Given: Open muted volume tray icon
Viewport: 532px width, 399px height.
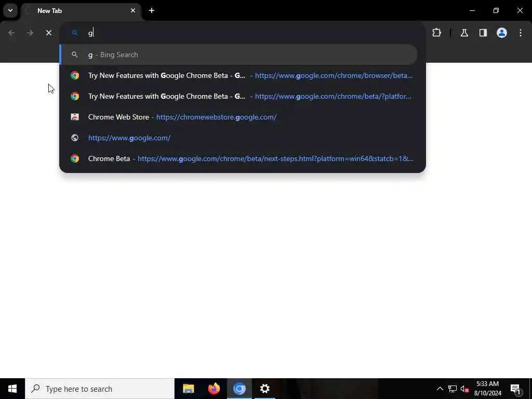Looking at the screenshot, I should (x=465, y=389).
